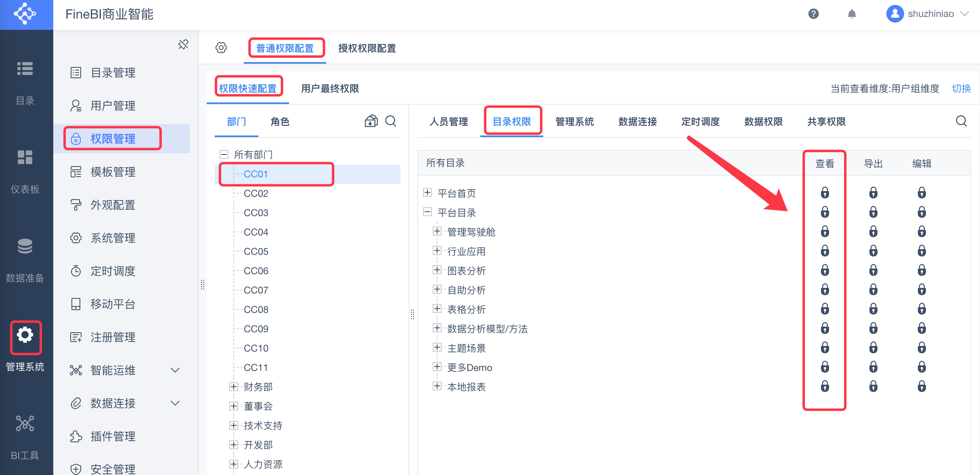Click the search icon in the department panel
The height and width of the screenshot is (475, 980).
[x=391, y=121]
